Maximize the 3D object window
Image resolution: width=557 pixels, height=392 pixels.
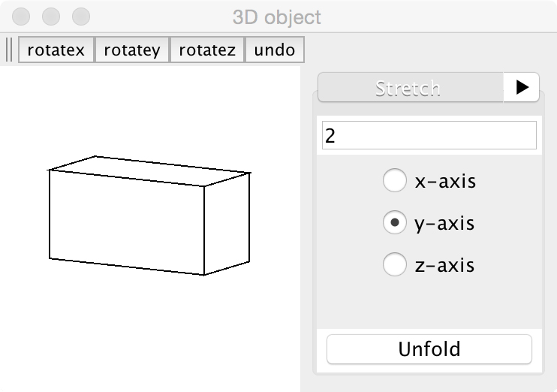[x=80, y=16]
